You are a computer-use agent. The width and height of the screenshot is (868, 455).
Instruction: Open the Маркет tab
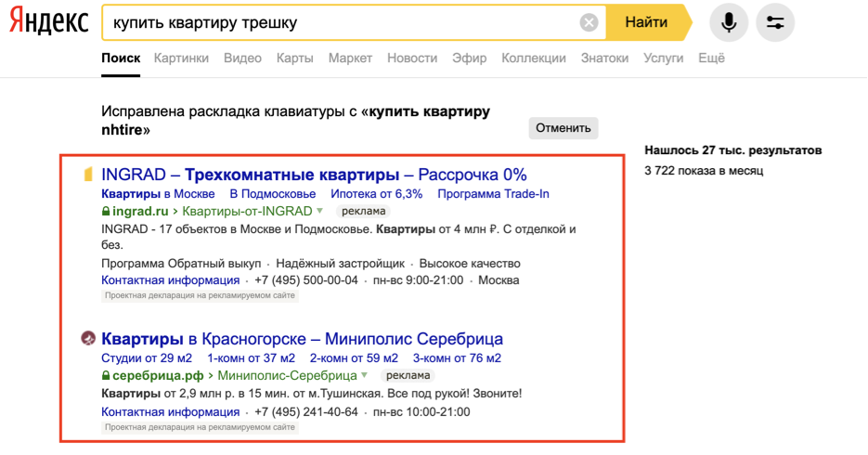tap(350, 58)
